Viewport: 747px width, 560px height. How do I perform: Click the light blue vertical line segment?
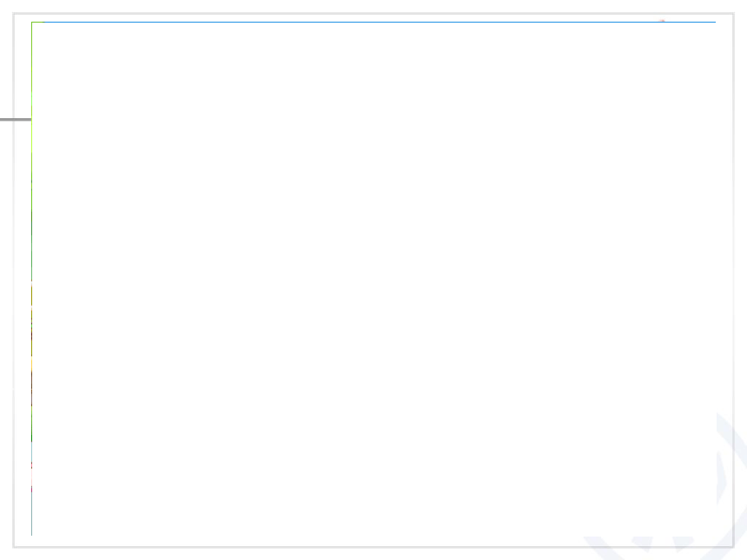click(x=31, y=451)
